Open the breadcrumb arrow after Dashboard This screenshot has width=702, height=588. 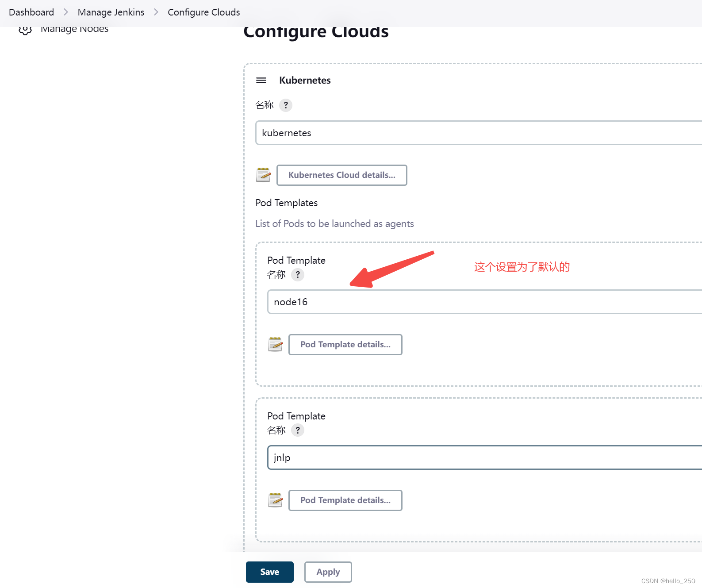(x=66, y=12)
